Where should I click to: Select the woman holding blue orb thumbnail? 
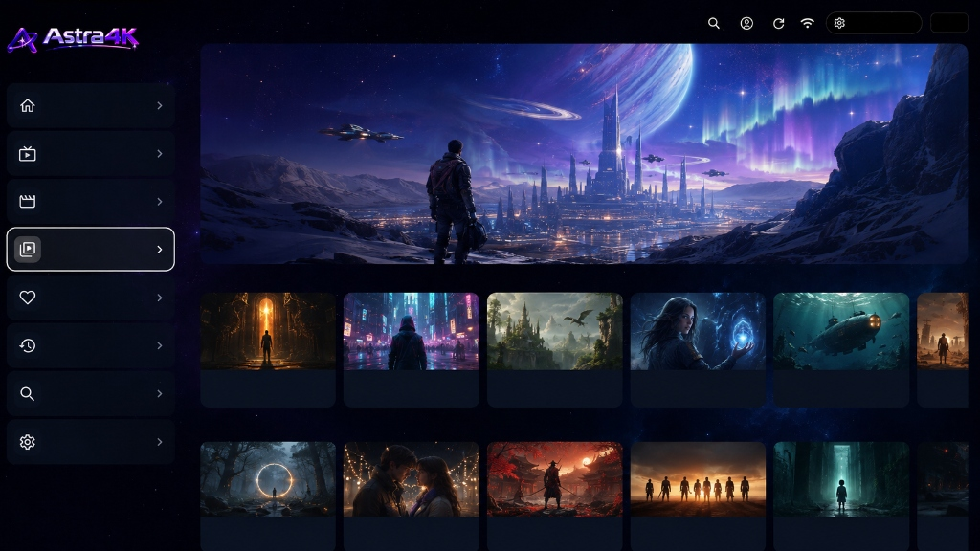tap(698, 331)
